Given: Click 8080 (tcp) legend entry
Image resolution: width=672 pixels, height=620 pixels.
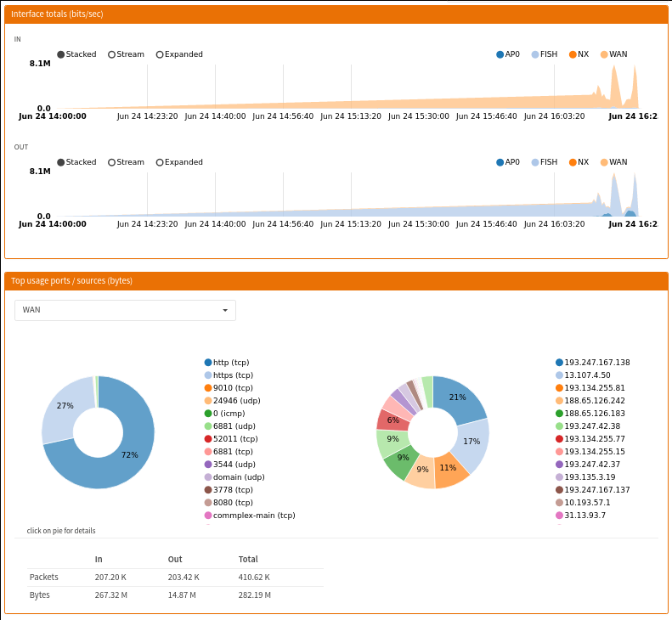Looking at the screenshot, I should tap(229, 503).
